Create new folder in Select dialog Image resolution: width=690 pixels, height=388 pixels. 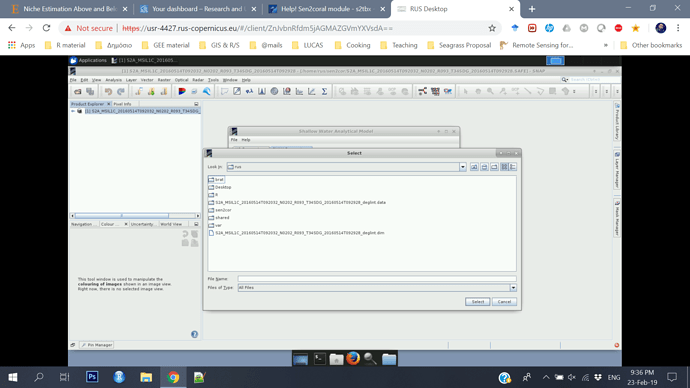[x=494, y=167]
